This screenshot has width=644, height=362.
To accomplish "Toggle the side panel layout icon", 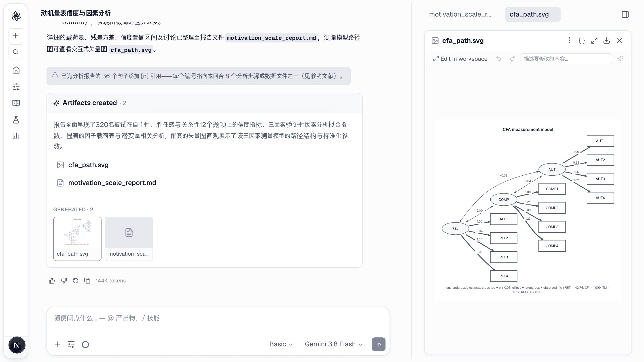I will [625, 14].
